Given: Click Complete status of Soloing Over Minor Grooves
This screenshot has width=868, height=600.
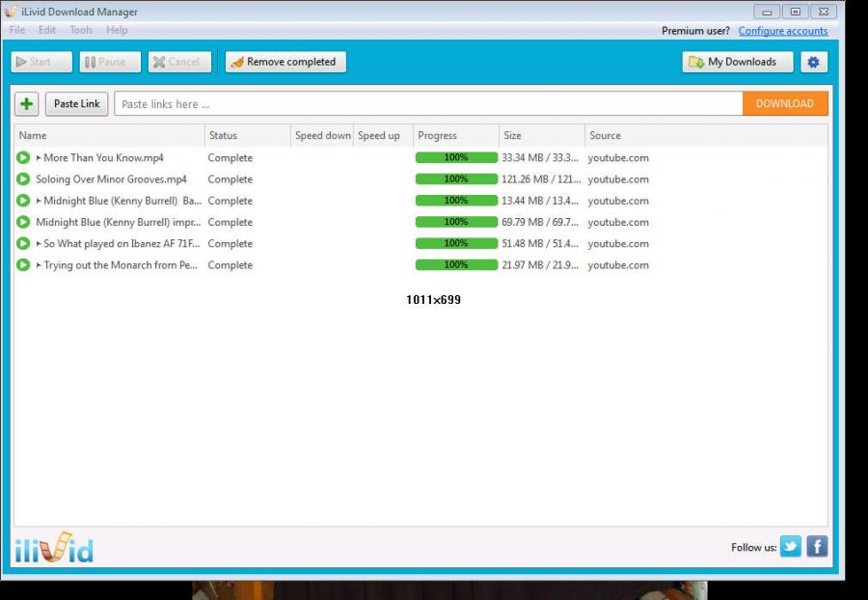Looking at the screenshot, I should tap(231, 179).
